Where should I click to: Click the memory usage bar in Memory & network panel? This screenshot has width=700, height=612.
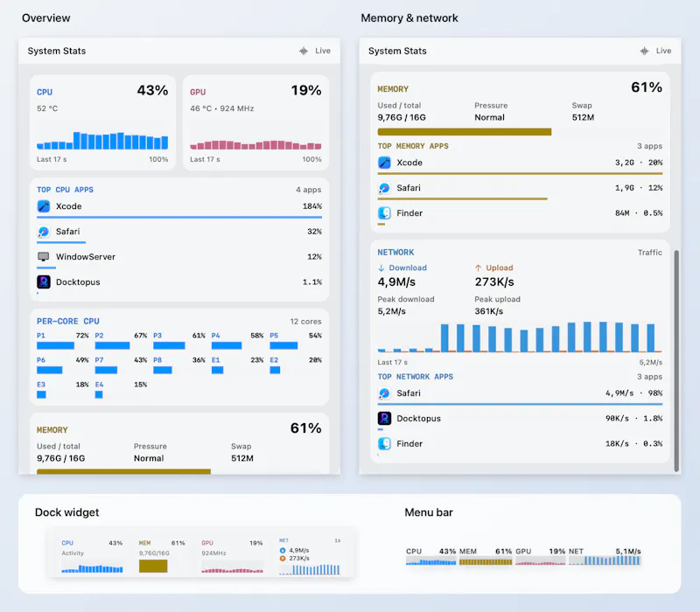tap(465, 132)
